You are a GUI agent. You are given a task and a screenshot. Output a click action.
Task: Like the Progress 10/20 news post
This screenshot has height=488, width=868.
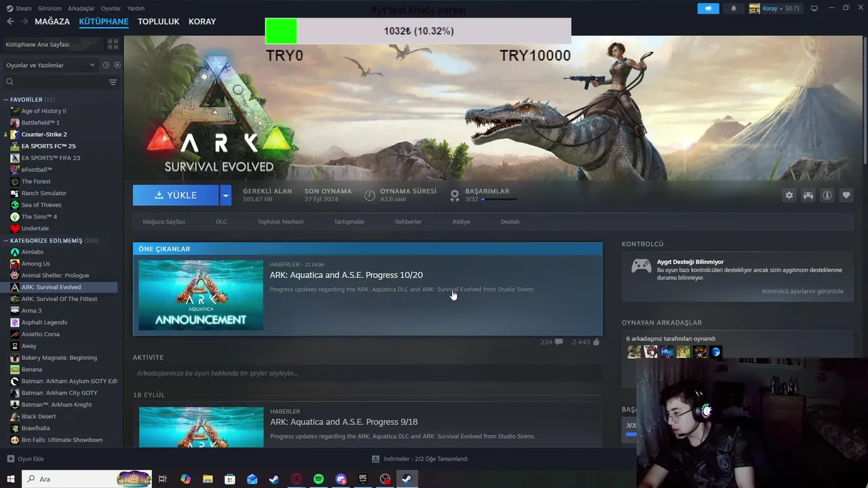(x=596, y=342)
